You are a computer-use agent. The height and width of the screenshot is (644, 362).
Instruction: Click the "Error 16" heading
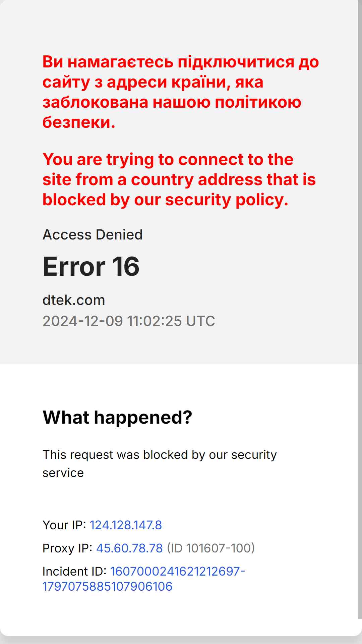click(x=91, y=266)
